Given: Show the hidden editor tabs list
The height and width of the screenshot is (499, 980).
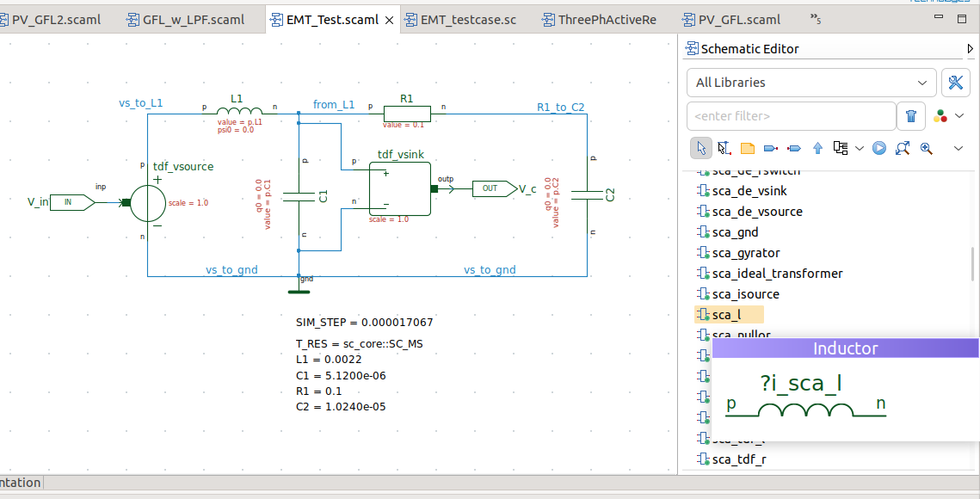Looking at the screenshot, I should click(x=815, y=19).
